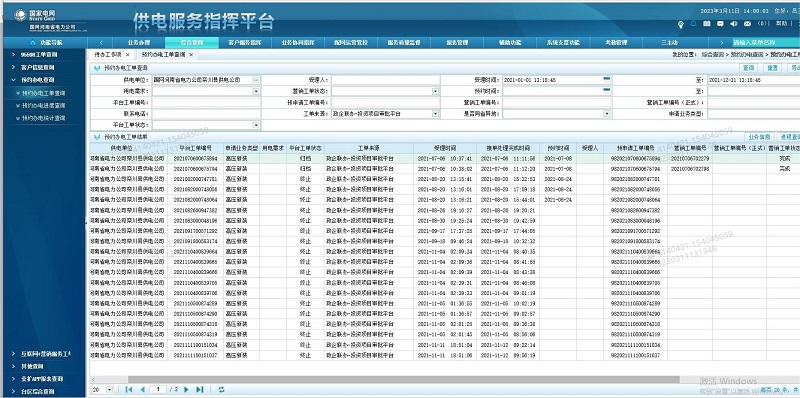Open the chat message bubble icon
This screenshot has width=800, height=398.
click(x=720, y=23)
